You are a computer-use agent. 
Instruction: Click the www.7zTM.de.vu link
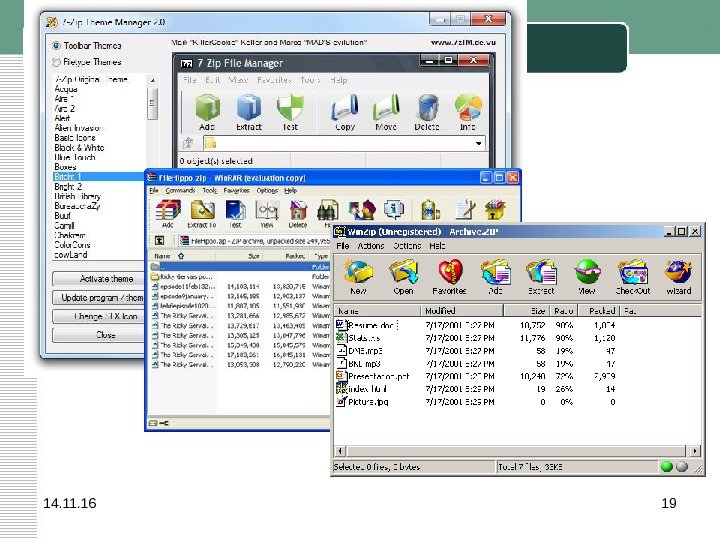click(x=463, y=42)
